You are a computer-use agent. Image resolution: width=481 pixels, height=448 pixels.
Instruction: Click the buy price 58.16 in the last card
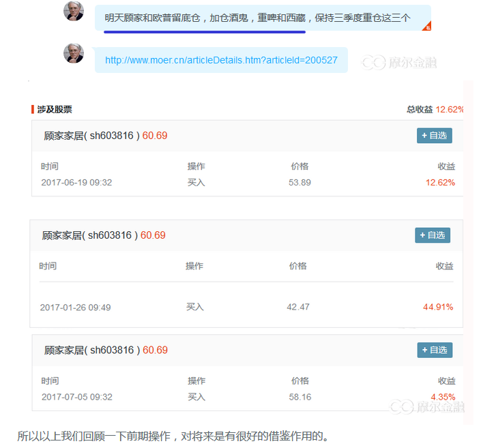pos(300,397)
